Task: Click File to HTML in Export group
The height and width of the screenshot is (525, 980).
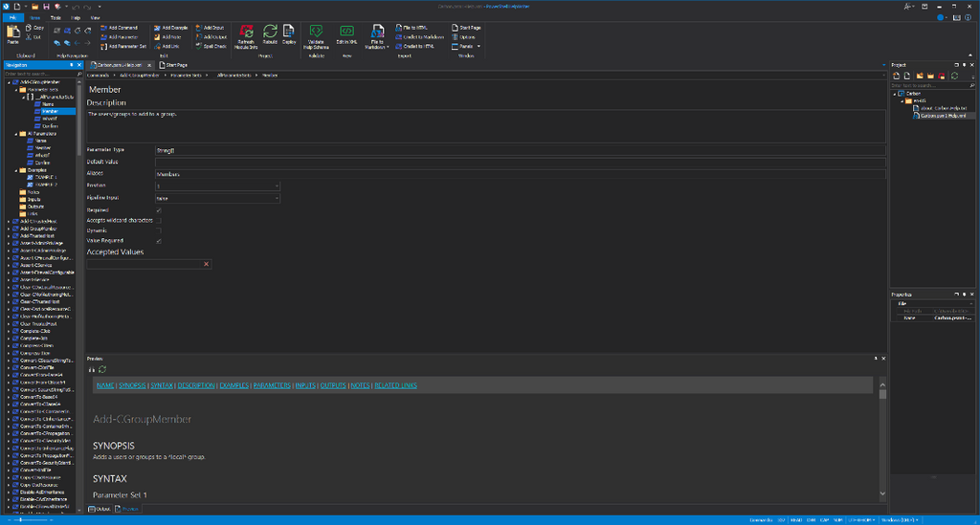Action: (412, 28)
